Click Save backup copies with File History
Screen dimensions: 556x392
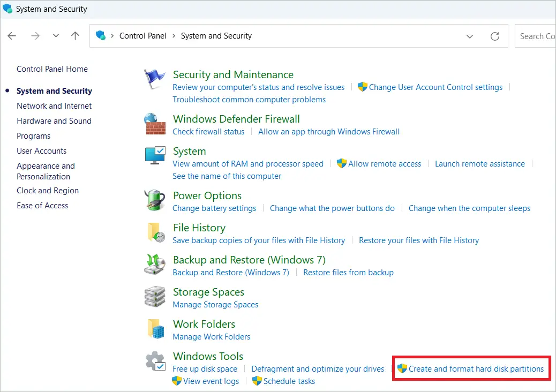259,240
